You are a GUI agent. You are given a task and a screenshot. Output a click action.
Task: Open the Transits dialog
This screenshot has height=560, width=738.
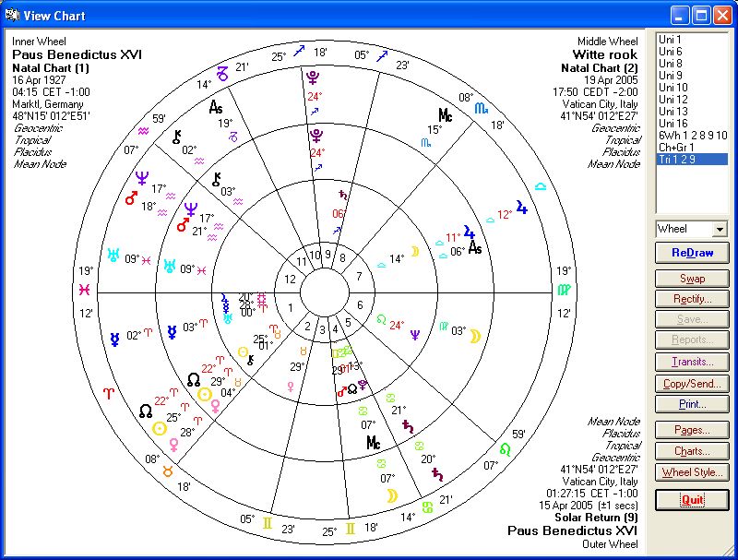click(x=692, y=363)
